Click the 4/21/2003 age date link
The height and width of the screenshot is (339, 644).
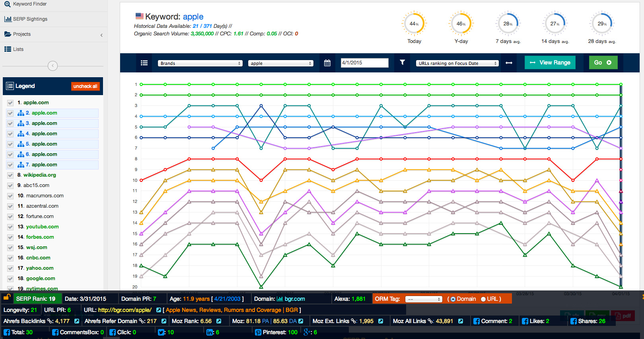228,299
